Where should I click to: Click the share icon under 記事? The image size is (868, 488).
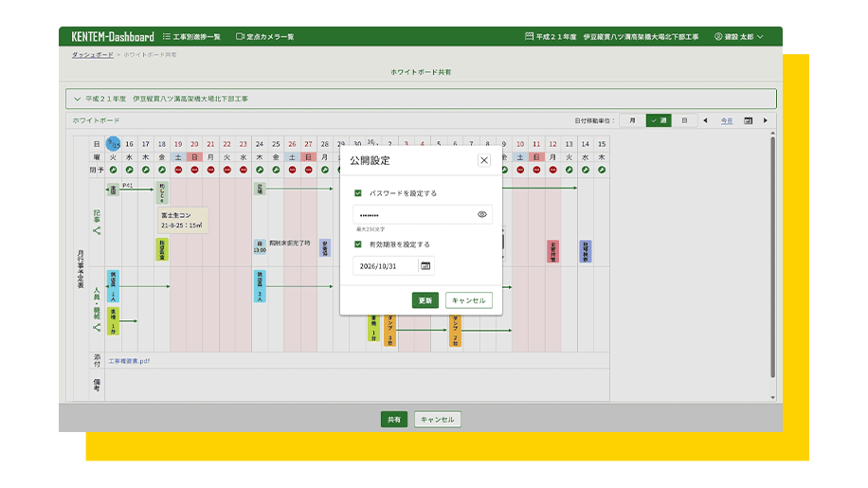[97, 230]
